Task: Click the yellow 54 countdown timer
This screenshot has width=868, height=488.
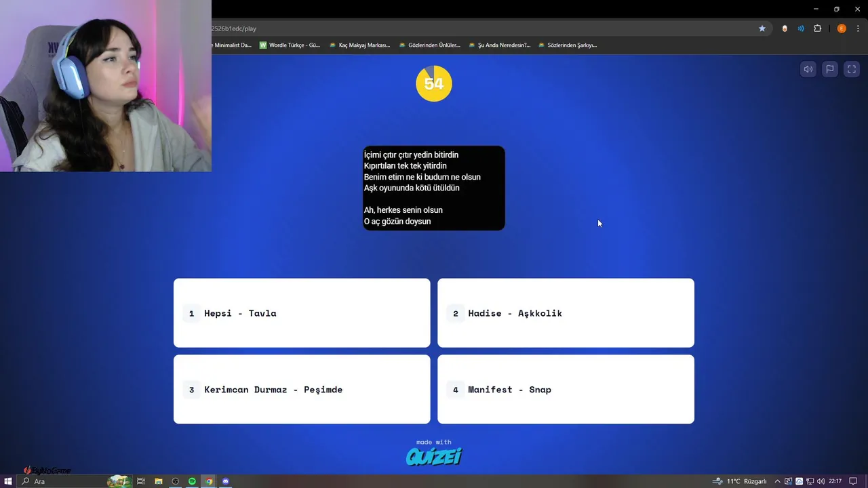Action: [x=434, y=83]
